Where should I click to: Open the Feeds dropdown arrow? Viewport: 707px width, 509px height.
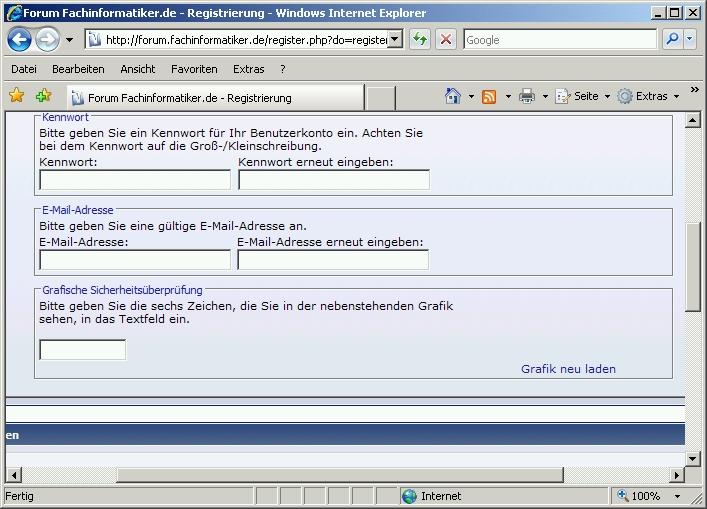508,96
